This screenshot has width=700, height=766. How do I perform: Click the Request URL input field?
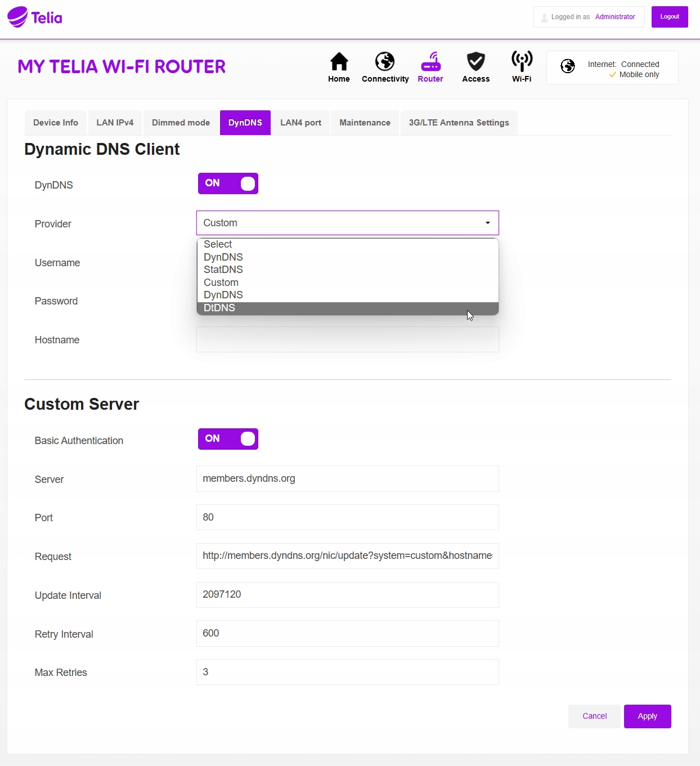click(x=348, y=556)
